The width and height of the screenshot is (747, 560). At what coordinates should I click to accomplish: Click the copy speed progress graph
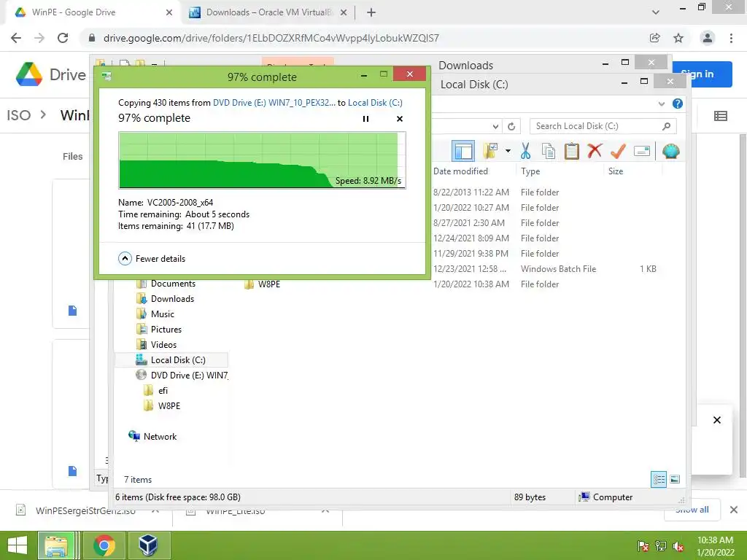tap(262, 160)
